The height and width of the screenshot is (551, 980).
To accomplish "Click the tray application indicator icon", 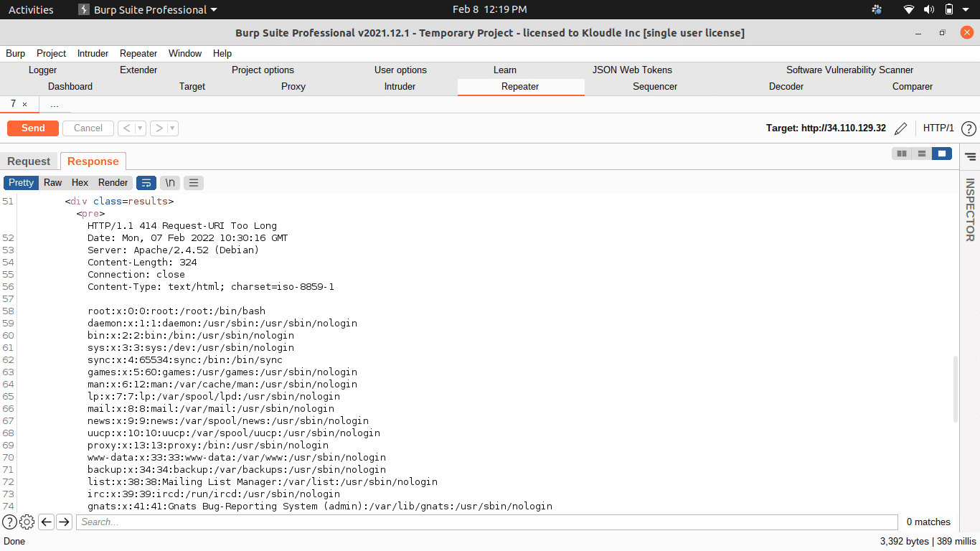I will (x=876, y=10).
